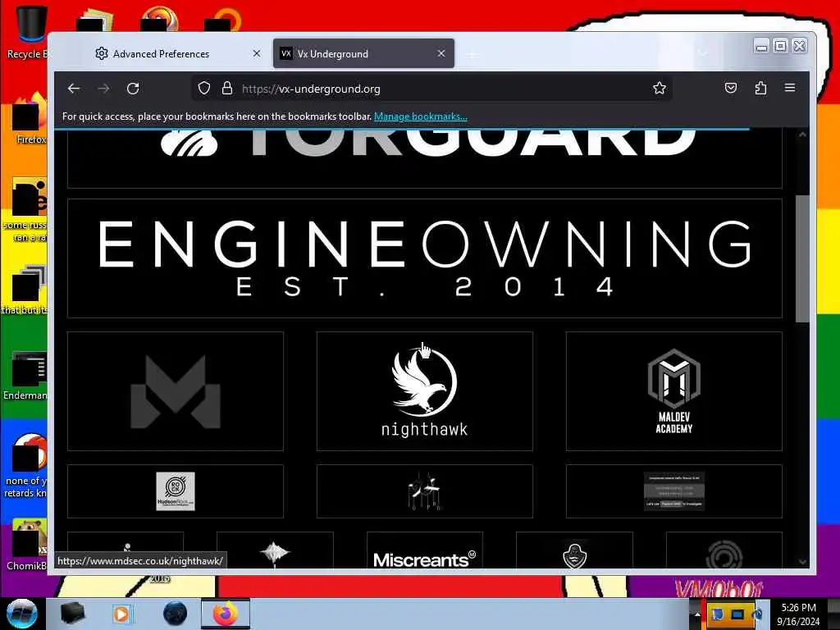Click the hooded mask shield logo tile

coord(574,550)
